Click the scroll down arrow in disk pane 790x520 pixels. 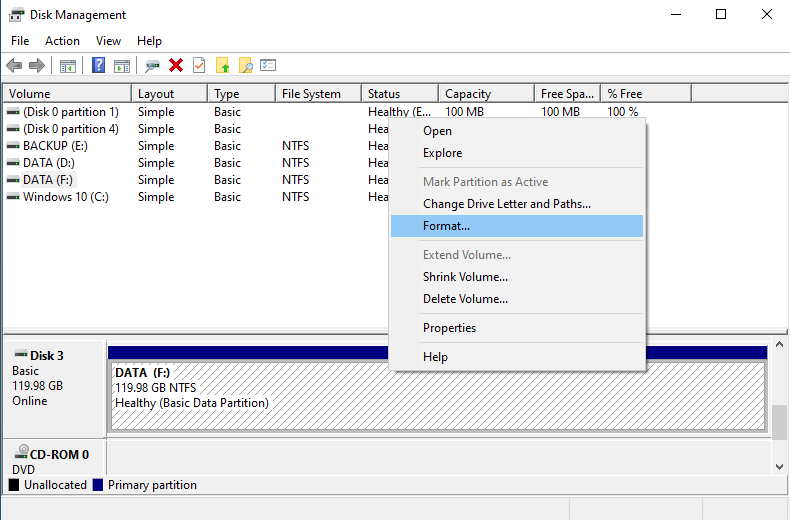(x=779, y=467)
